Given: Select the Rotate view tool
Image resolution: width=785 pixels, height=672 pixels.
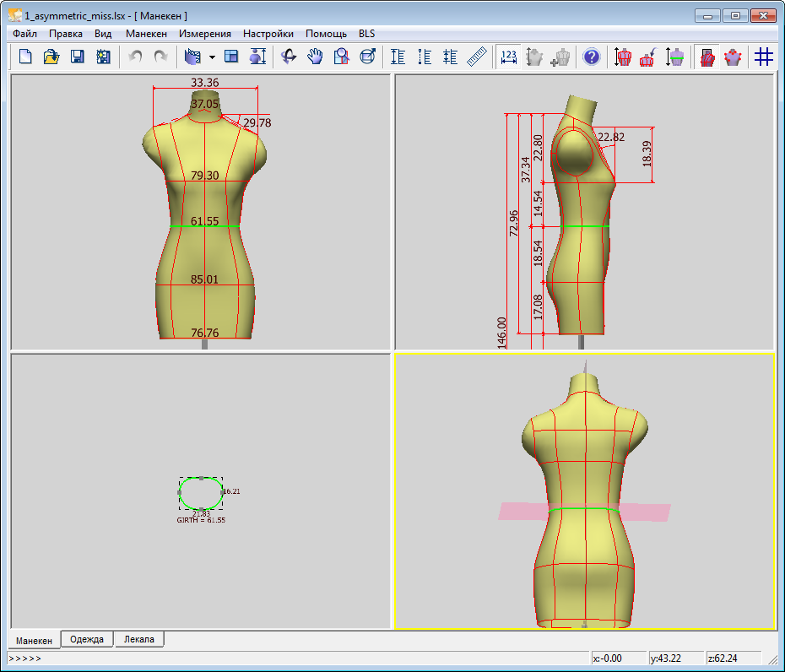Looking at the screenshot, I should (289, 57).
